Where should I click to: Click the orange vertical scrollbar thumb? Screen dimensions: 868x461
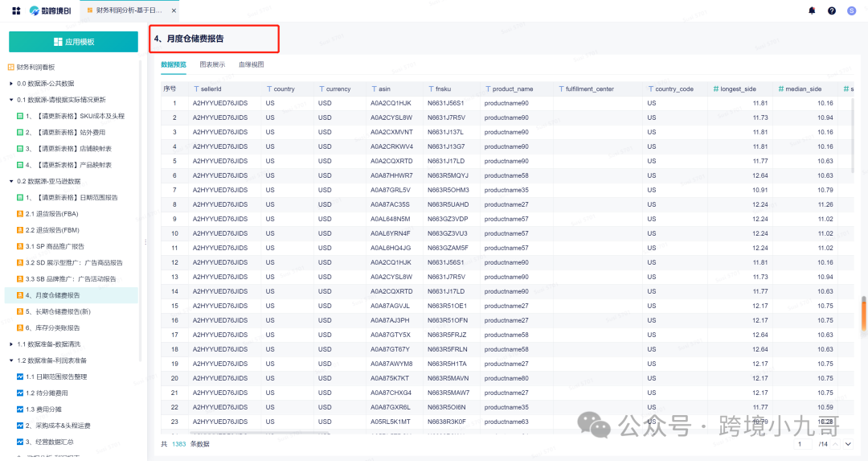[x=864, y=314]
